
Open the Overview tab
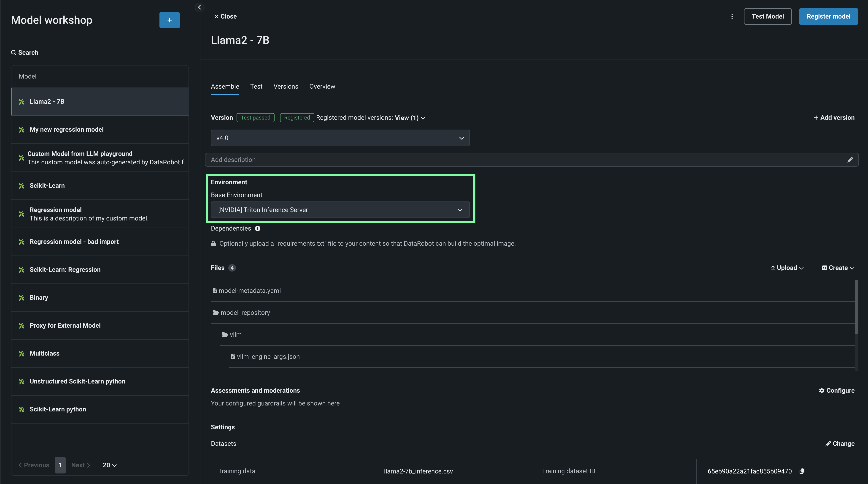click(x=322, y=86)
